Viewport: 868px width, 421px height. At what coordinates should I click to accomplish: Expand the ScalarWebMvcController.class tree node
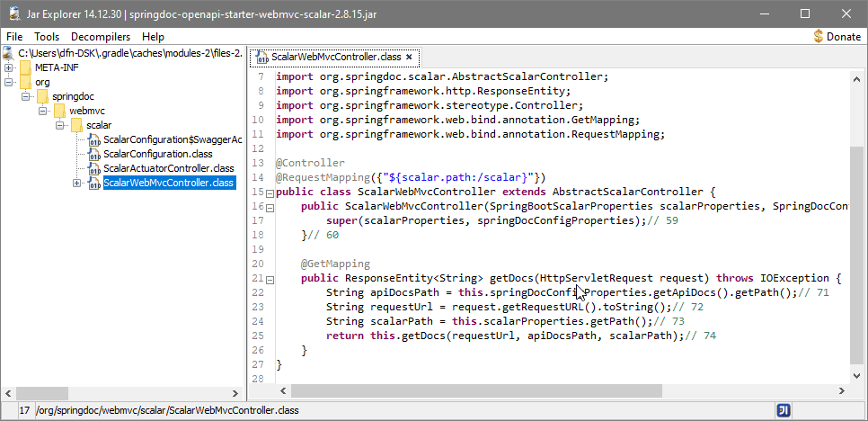click(77, 183)
